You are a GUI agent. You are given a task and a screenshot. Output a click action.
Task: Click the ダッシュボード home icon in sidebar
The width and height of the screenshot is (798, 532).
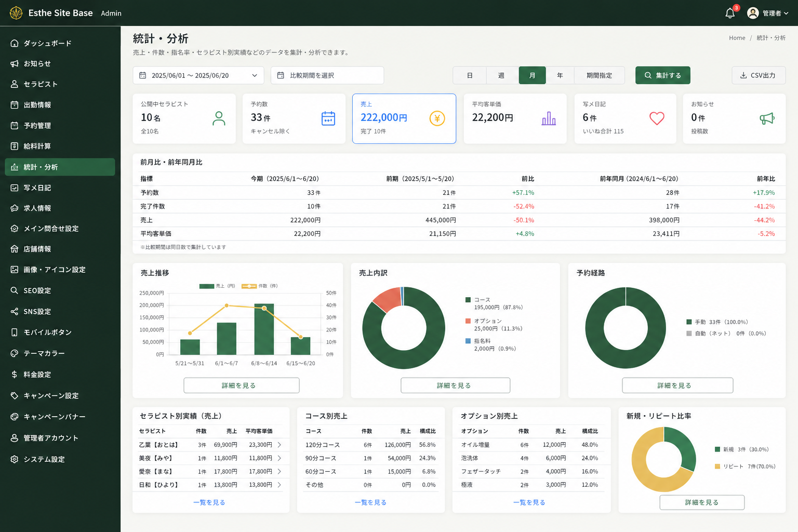click(15, 43)
